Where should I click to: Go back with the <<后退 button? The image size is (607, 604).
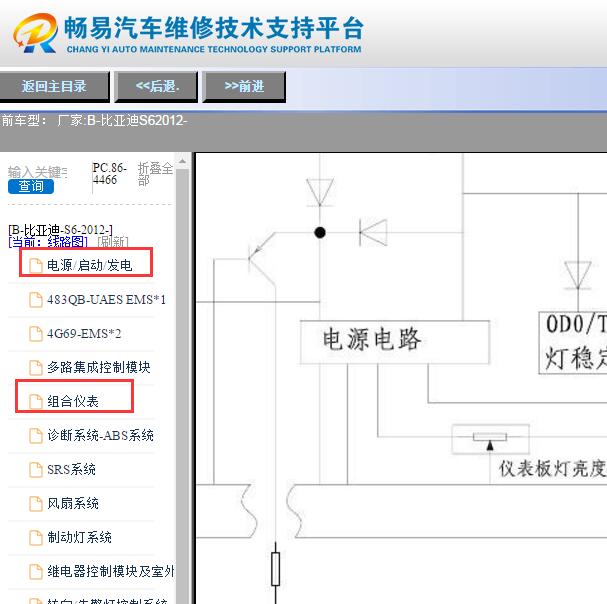(157, 86)
